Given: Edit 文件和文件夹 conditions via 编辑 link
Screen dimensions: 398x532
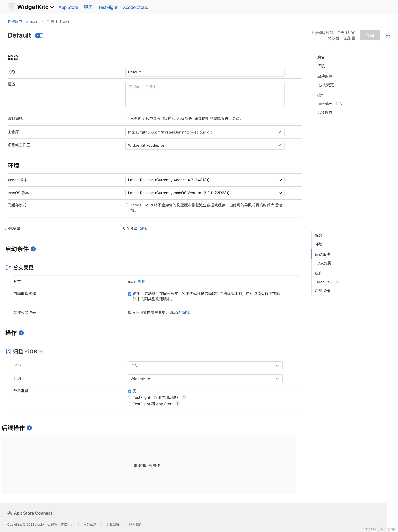Looking at the screenshot, I should (x=186, y=312).
